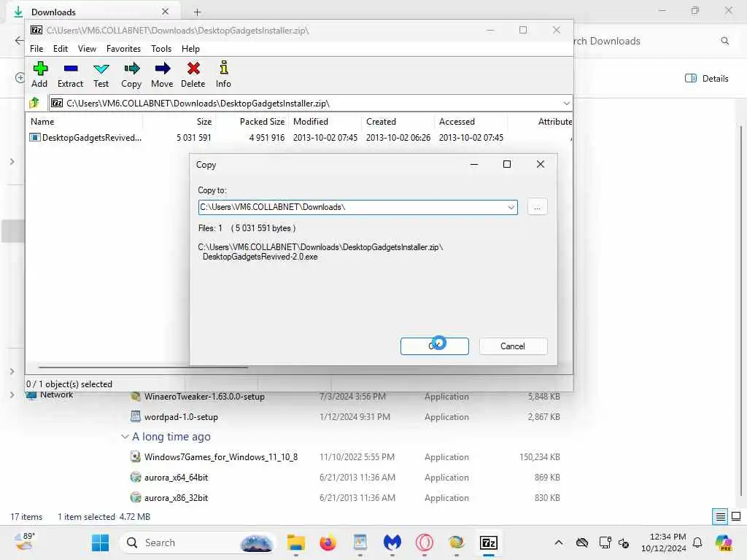Click the OneDrive cloud tray icon
The height and width of the screenshot is (560, 747).
tap(581, 542)
